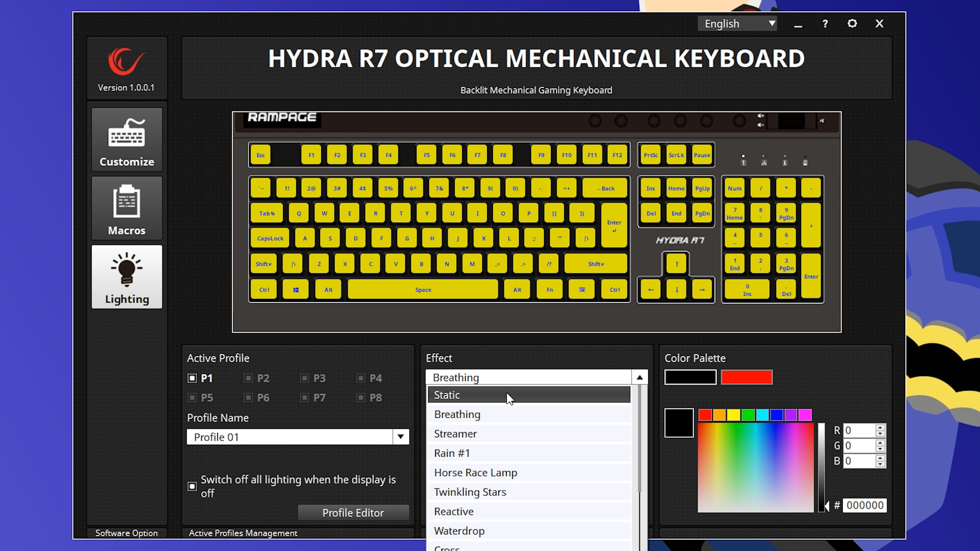This screenshot has height=551, width=980.
Task: Select the up arrow key
Action: pos(676,264)
